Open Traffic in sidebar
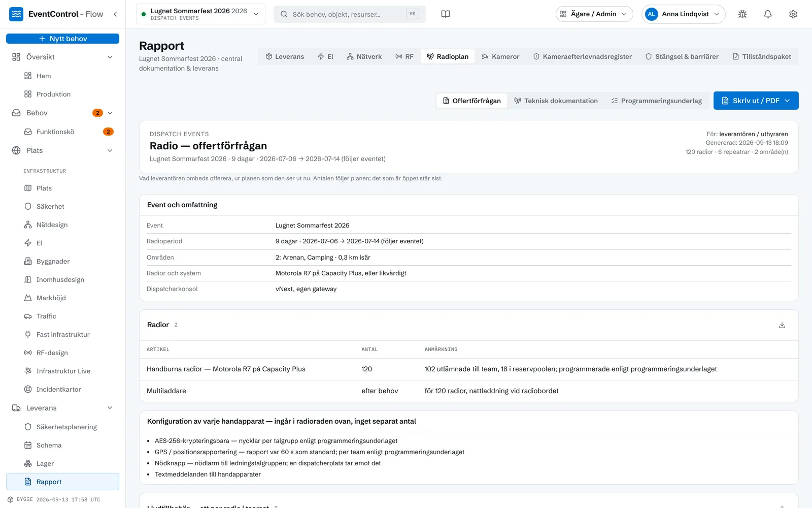This screenshot has height=508, width=812. [62, 316]
